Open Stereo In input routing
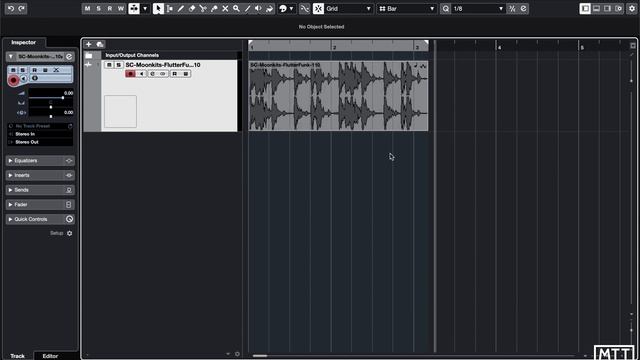Viewport: 640px width, 360px height. coord(40,134)
